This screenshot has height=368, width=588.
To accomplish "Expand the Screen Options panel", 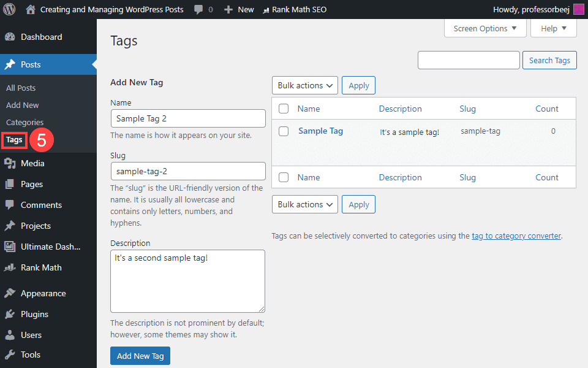I will (x=485, y=28).
